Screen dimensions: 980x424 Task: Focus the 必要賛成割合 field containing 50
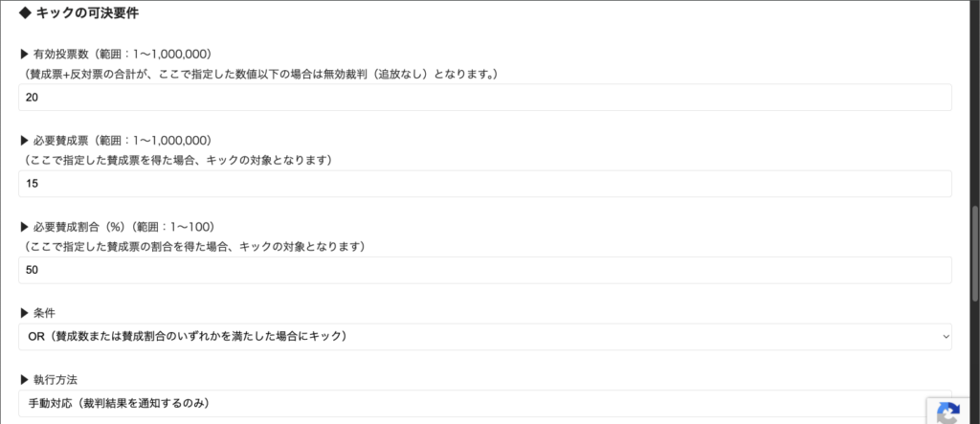pos(484,270)
